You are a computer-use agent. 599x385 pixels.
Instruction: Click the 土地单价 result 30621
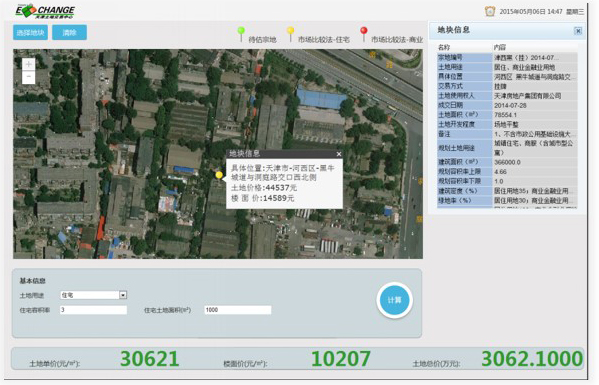coord(150,359)
